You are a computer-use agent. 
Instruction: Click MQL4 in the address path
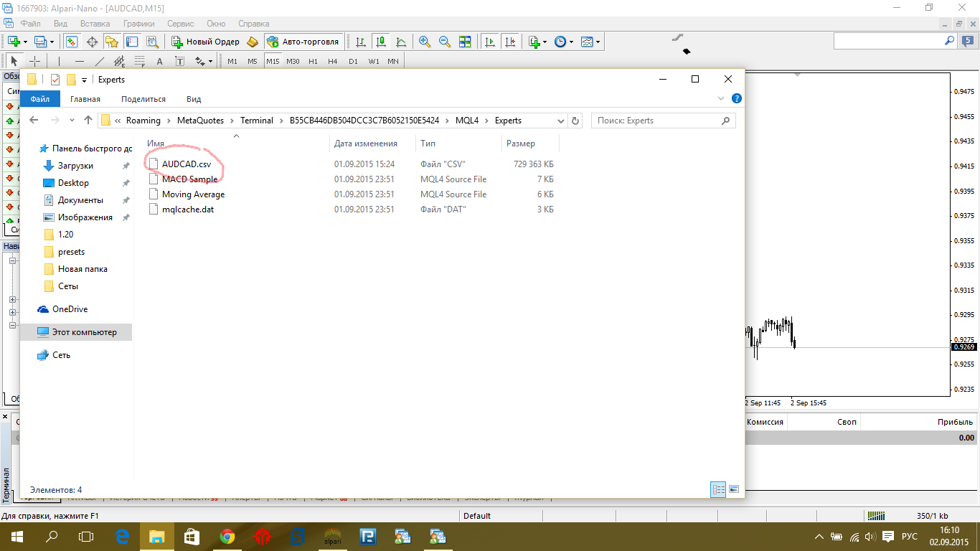point(467,121)
